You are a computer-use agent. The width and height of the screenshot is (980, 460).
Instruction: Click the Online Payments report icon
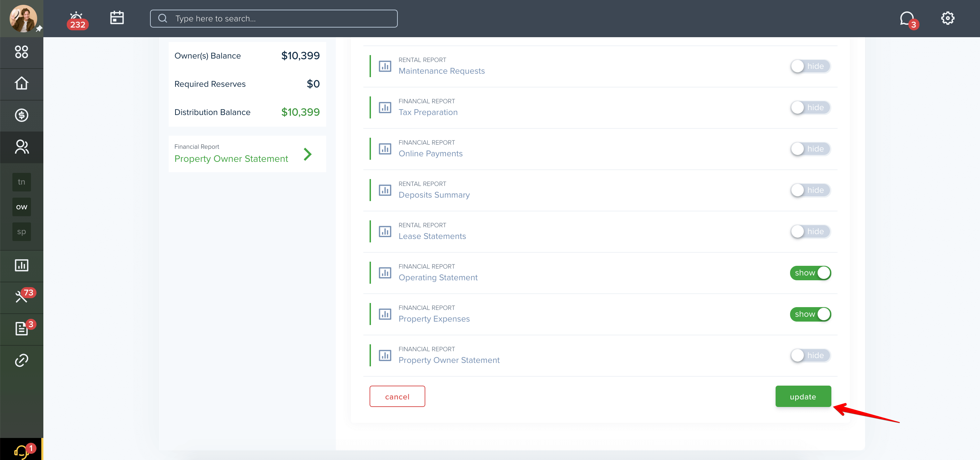click(x=385, y=148)
